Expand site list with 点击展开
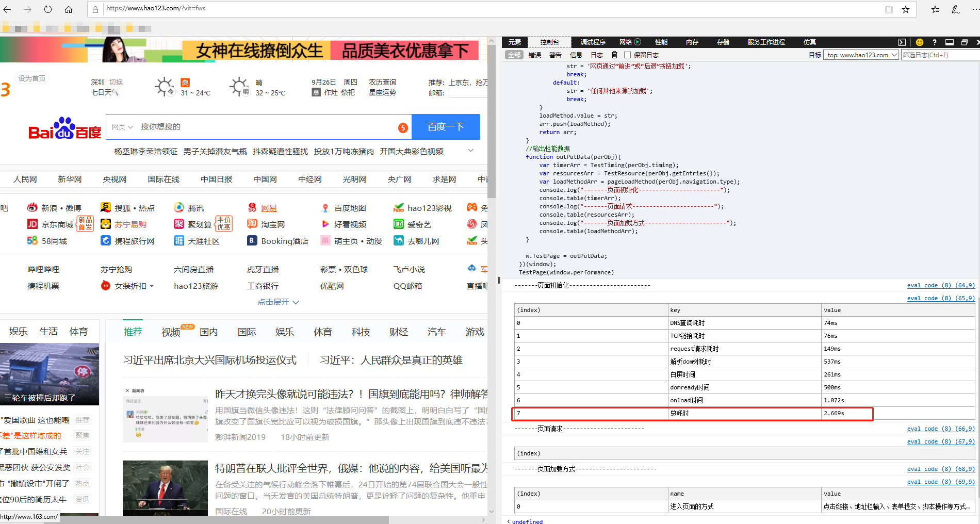The image size is (980, 524). point(278,302)
